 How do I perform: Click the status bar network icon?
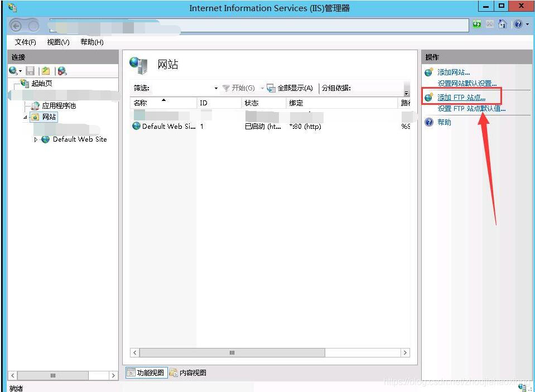522,388
